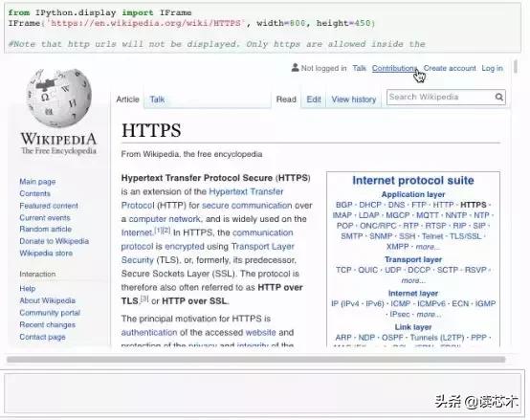Click the code cell with IFrame import

262,28
